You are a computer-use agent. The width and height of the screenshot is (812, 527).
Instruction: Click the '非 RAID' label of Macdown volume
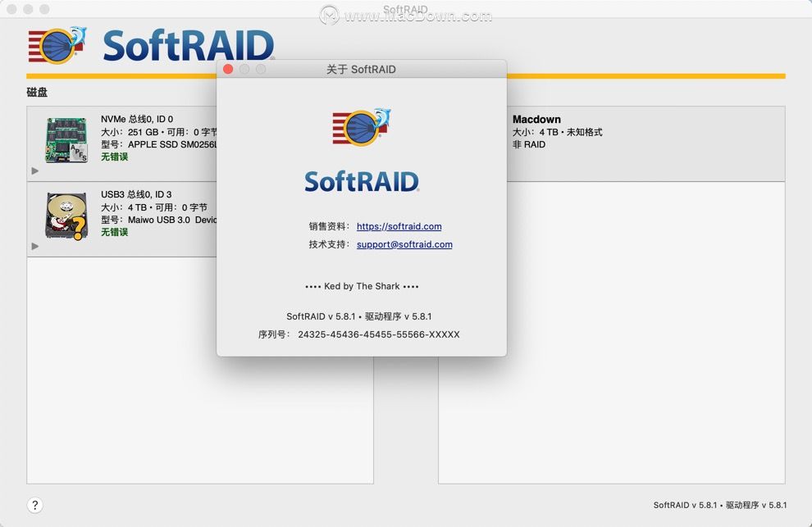[529, 144]
